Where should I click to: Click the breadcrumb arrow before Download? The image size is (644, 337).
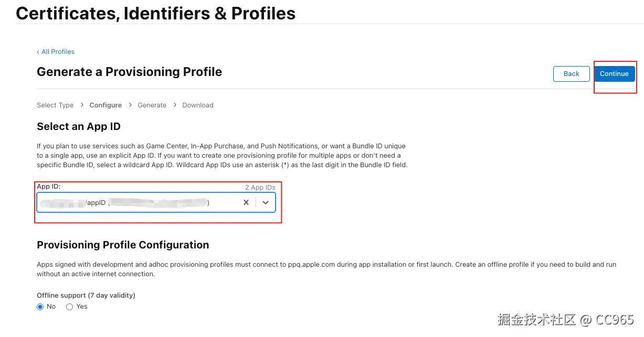[174, 105]
